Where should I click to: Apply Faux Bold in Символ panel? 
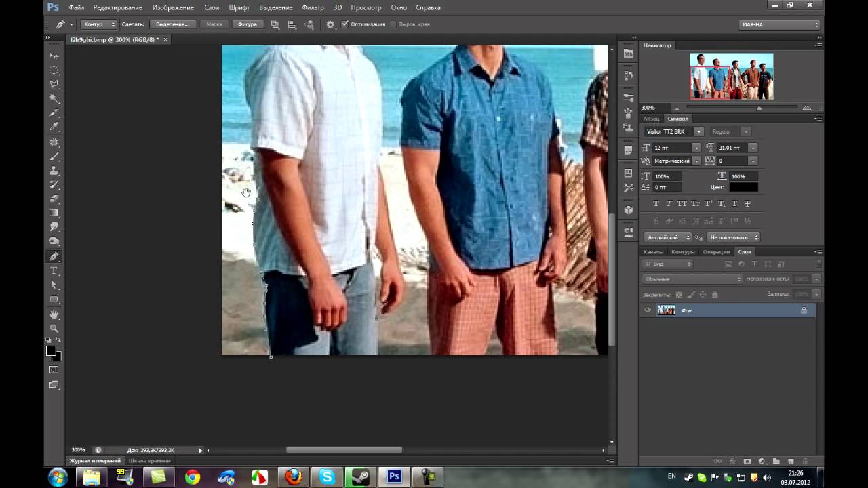click(x=656, y=203)
